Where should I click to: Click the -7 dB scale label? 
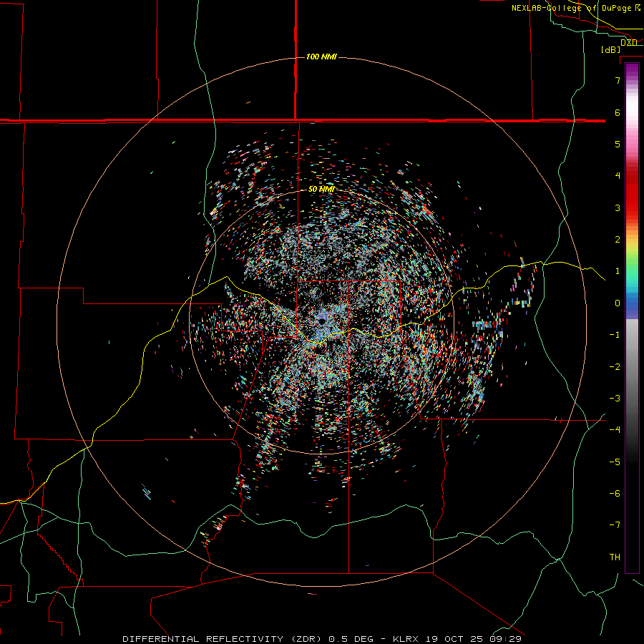pos(615,525)
